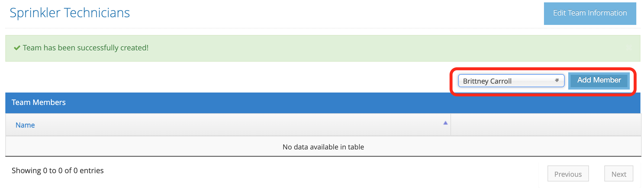Sort the table by the Name column
644x188 pixels.
[228, 125]
